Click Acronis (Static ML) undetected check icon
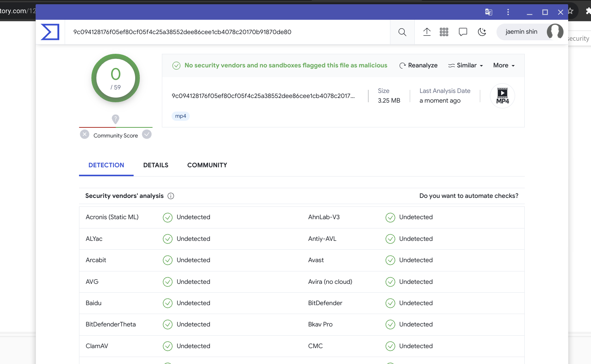Image resolution: width=591 pixels, height=364 pixels. (168, 218)
